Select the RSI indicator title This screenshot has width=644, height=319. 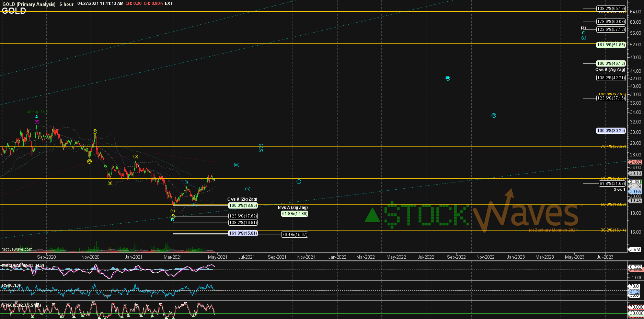pos(11,285)
